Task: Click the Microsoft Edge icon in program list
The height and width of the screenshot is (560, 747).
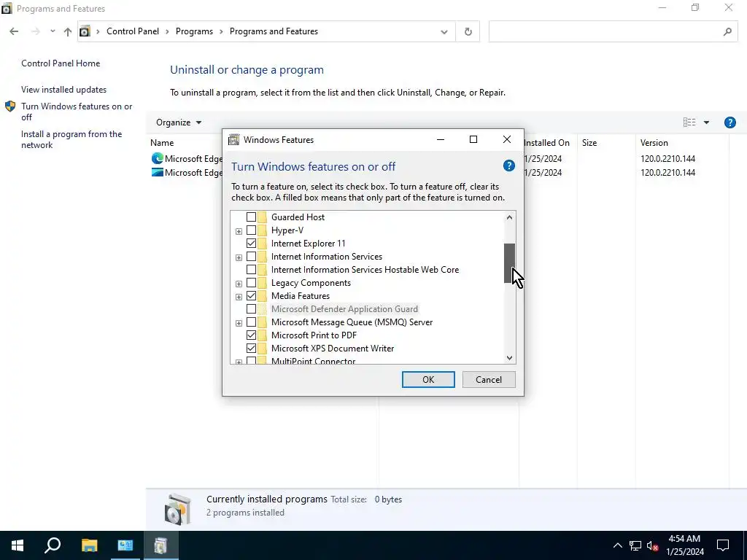Action: (158, 158)
